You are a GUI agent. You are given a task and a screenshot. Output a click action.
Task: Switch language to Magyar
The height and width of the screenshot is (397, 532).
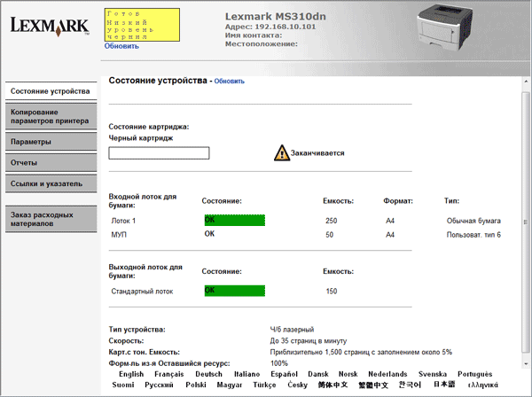tap(230, 385)
